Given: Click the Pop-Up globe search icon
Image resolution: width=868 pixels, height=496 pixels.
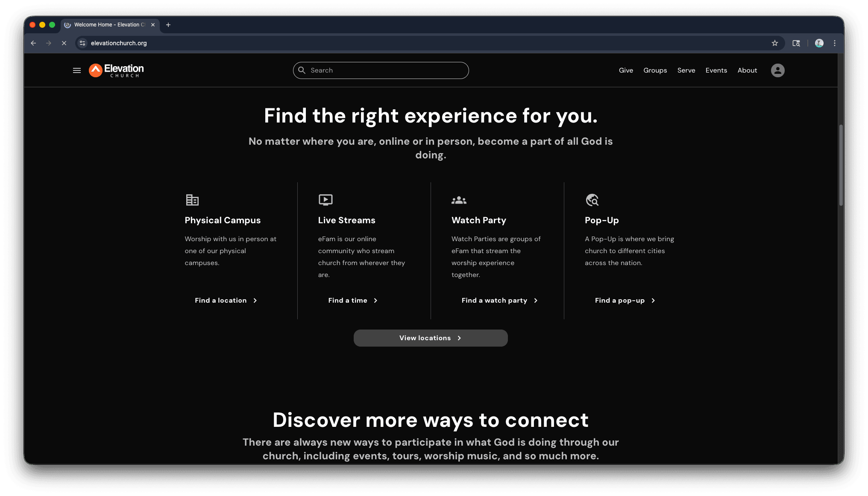Looking at the screenshot, I should tap(592, 200).
